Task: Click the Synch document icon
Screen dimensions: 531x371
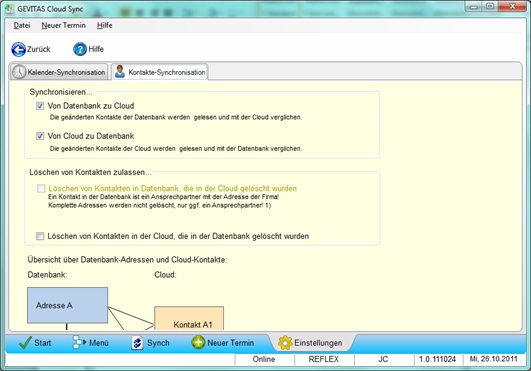Action: tap(137, 343)
